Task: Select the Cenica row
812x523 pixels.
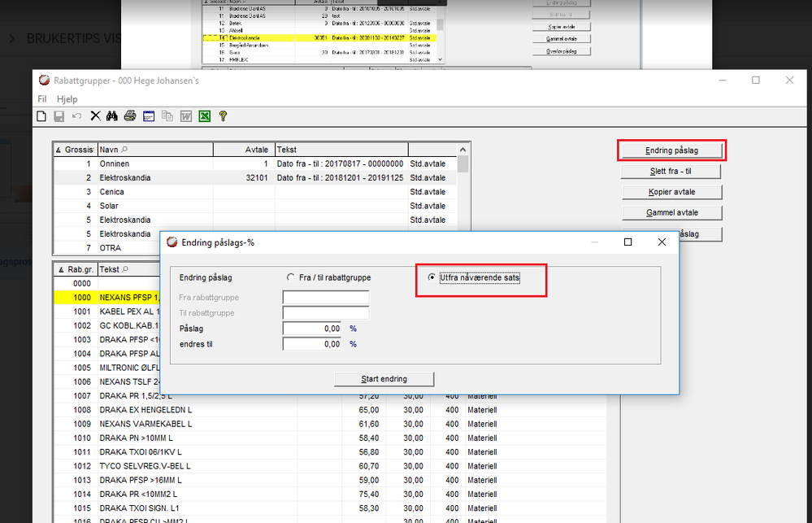Action: click(x=255, y=192)
